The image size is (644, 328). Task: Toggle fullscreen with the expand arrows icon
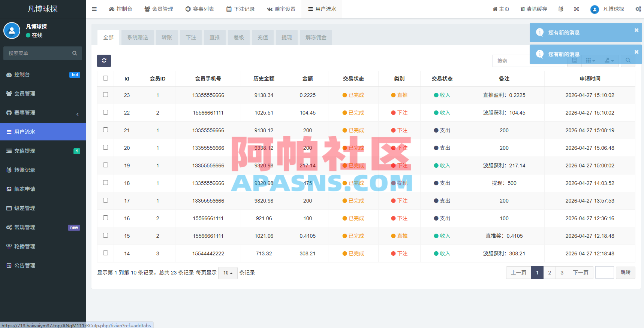coord(577,9)
